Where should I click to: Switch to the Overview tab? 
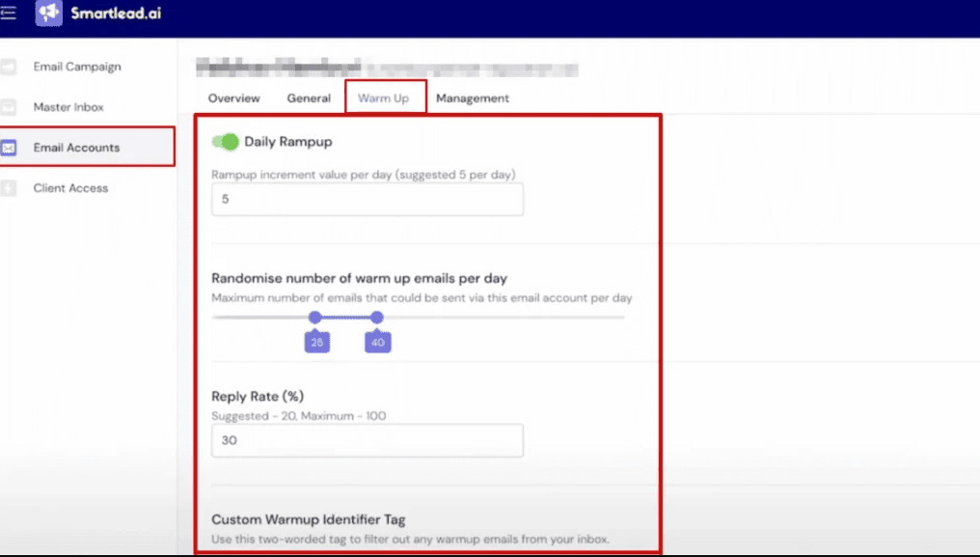coord(233,97)
